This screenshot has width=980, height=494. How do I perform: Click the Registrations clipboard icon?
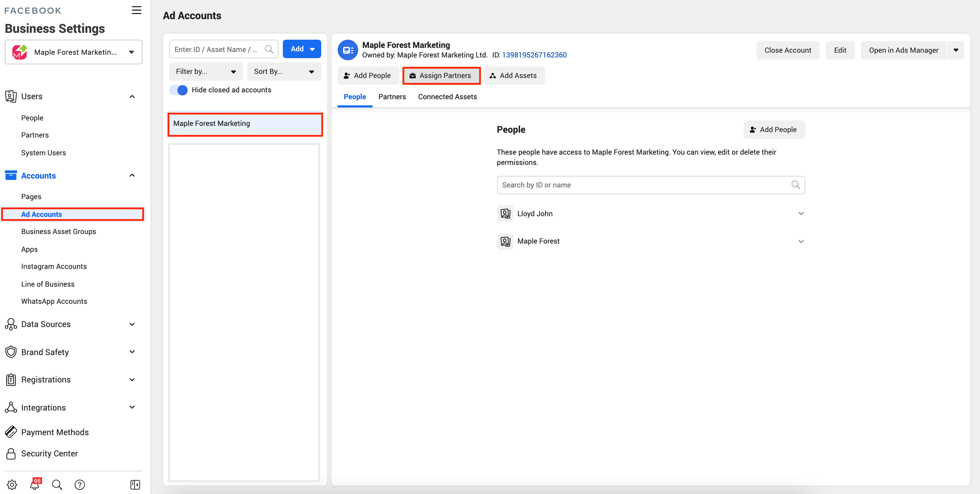tap(11, 380)
